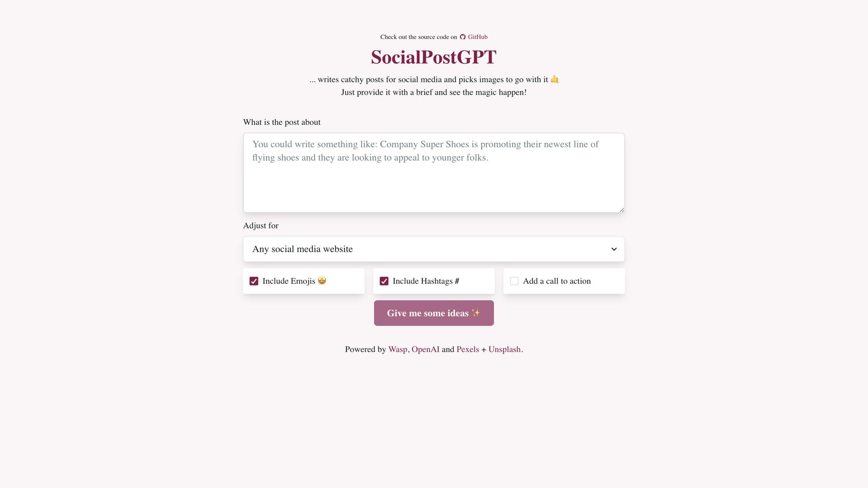This screenshot has height=488, width=868.
Task: Uncheck Include Emojis
Action: coord(254,281)
